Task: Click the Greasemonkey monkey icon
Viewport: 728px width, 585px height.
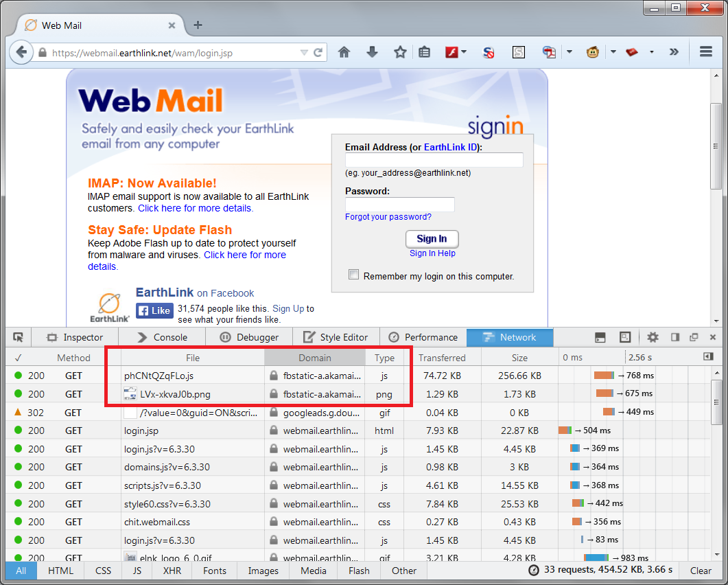Action: (592, 52)
